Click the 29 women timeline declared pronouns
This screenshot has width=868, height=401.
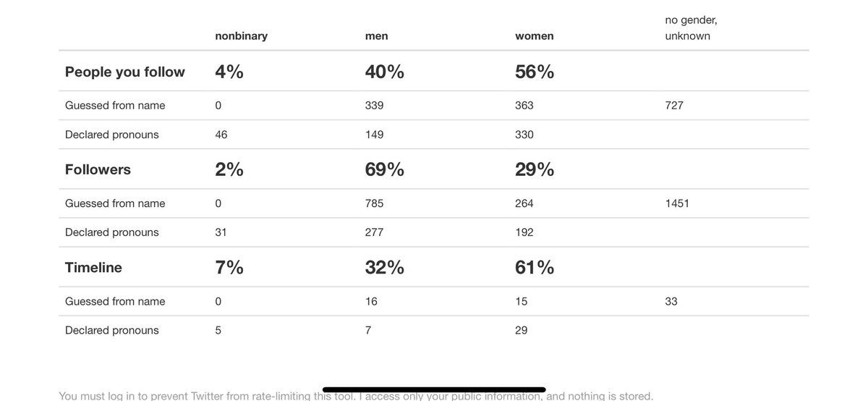[522, 330]
